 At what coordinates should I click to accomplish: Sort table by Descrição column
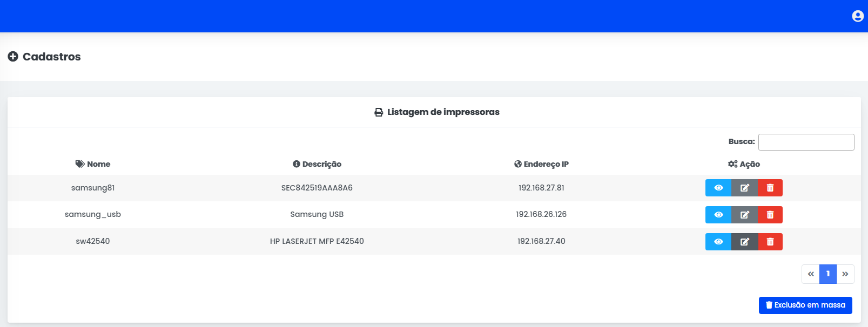[x=317, y=164]
